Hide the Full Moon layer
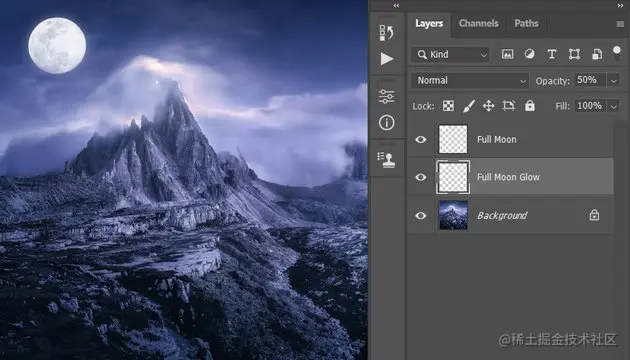This screenshot has width=630, height=360. [421, 139]
